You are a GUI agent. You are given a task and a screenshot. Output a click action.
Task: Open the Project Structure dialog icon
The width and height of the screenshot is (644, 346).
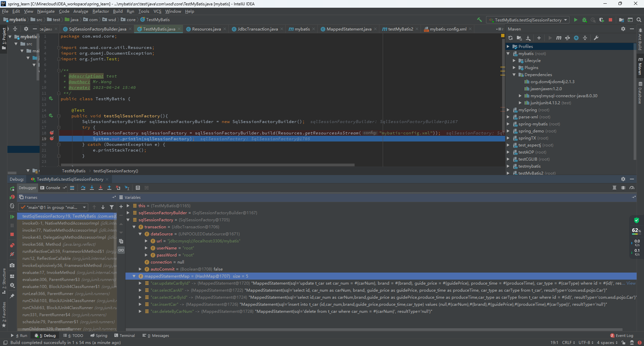click(622, 20)
